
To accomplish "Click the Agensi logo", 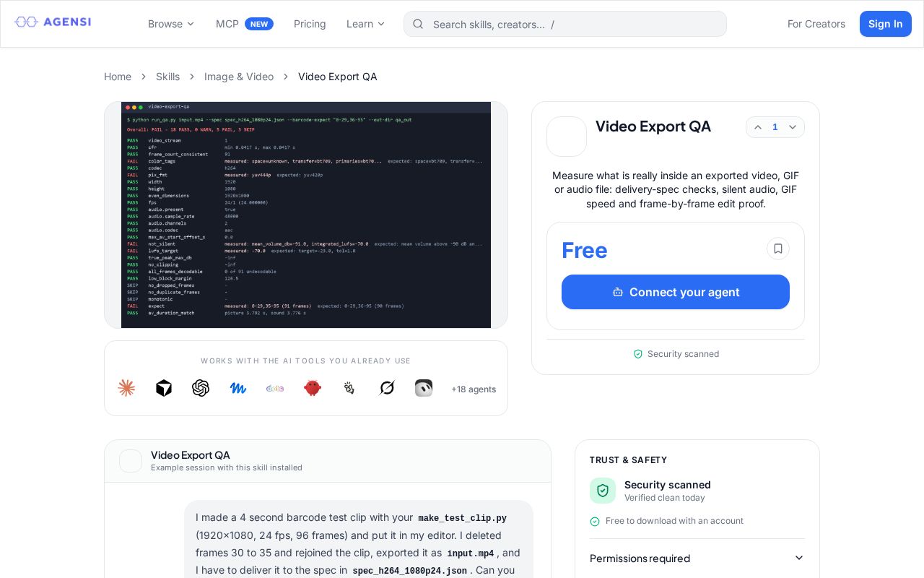I will [x=53, y=22].
